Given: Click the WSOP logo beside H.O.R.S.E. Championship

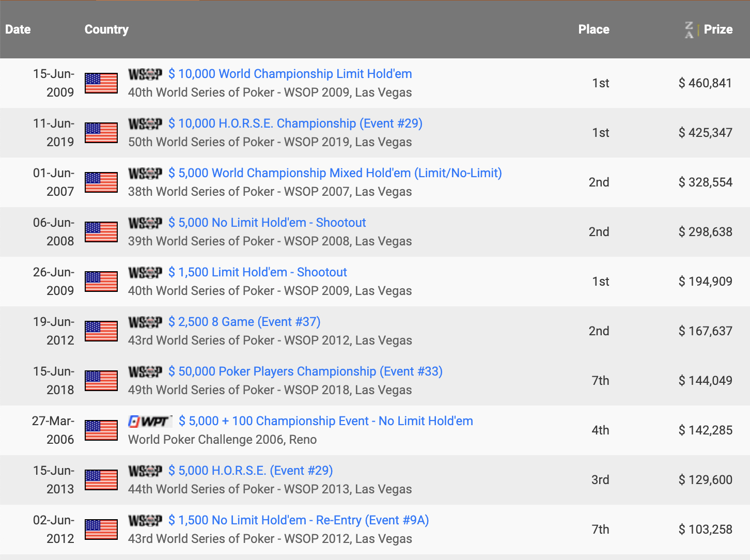Looking at the screenshot, I should [x=145, y=124].
